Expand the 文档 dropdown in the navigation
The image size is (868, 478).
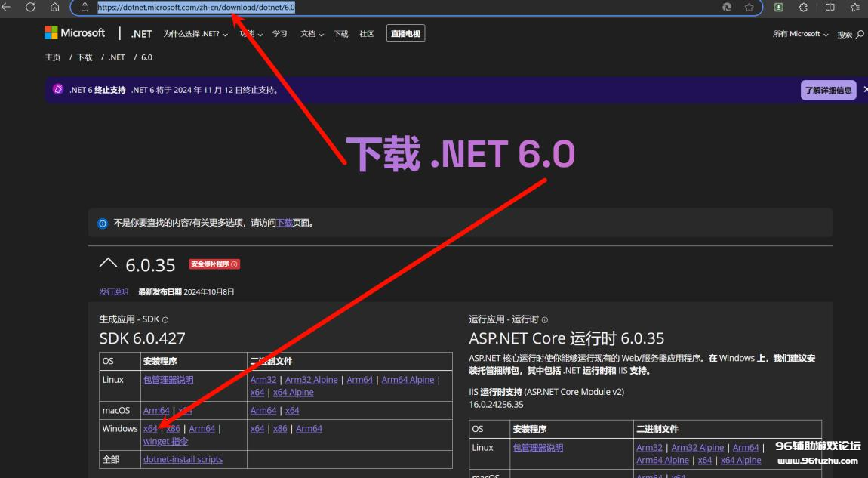pyautogui.click(x=312, y=34)
